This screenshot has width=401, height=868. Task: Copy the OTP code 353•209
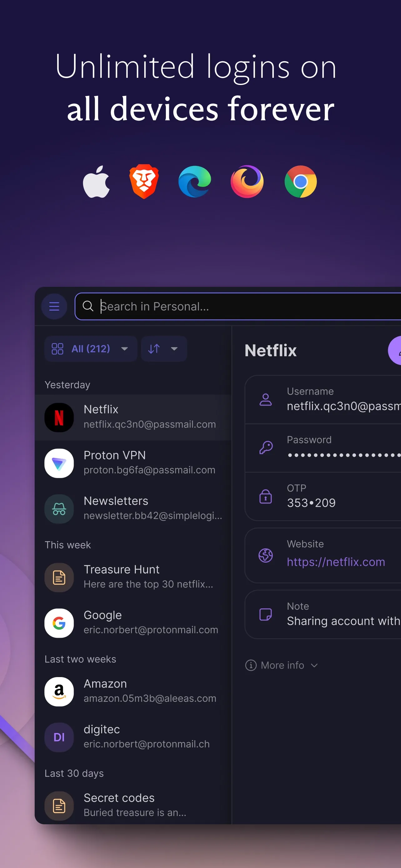pyautogui.click(x=311, y=503)
